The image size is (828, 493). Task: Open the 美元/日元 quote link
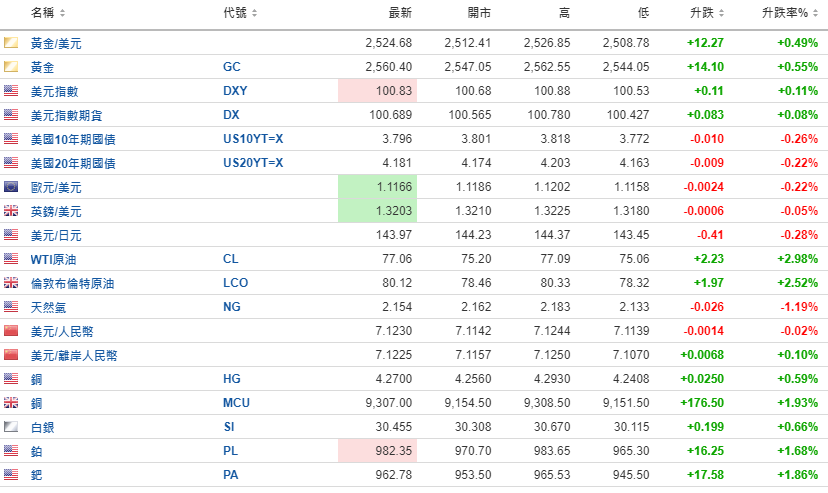point(56,235)
